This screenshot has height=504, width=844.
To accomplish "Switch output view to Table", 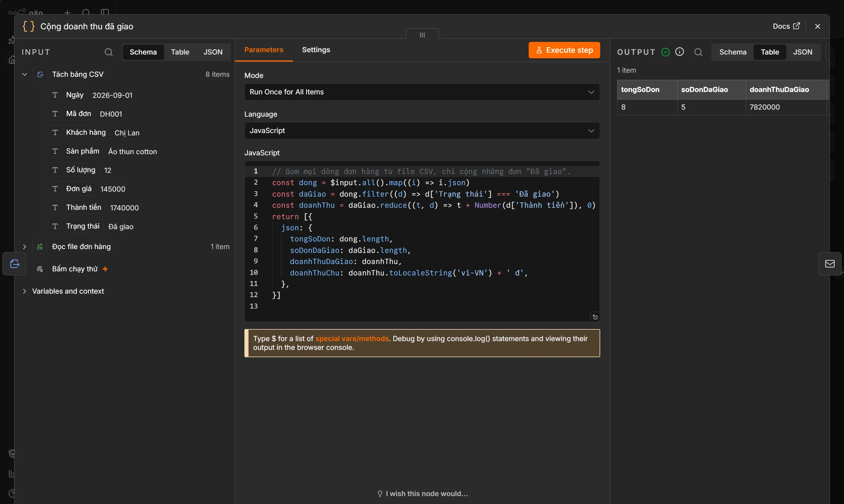I will (x=770, y=52).
